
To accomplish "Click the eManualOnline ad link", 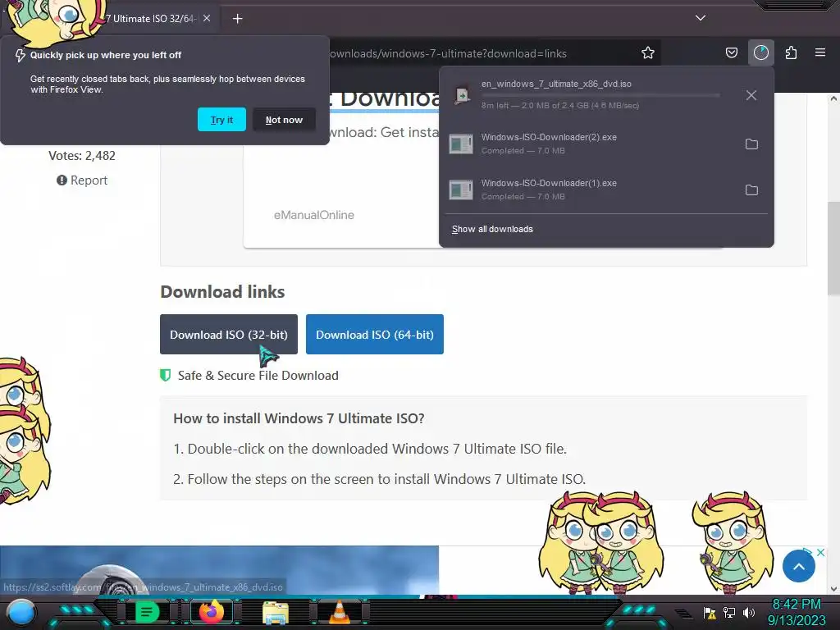I will coord(314,215).
